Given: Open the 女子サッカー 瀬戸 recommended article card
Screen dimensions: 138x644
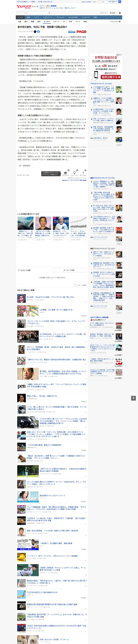Looking at the screenshot, I should click(43, 229).
